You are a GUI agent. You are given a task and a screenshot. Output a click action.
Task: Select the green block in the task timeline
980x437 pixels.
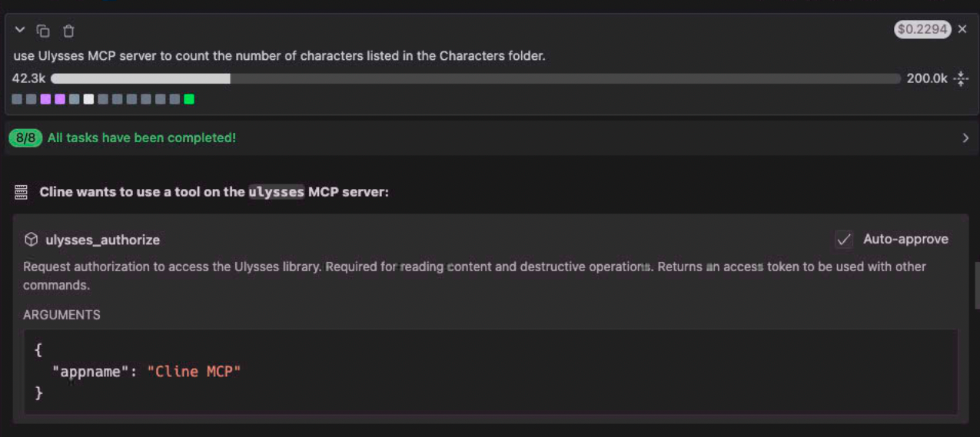tap(189, 99)
